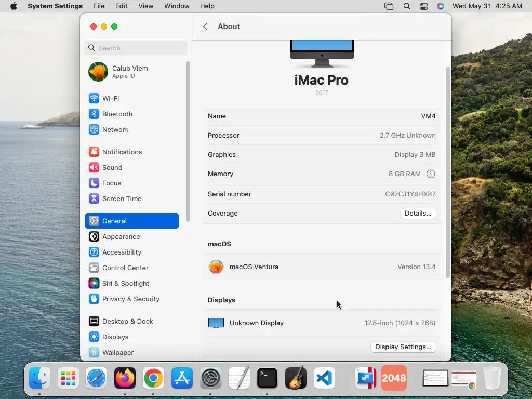Open Control Center in menu bar
This screenshot has height=399, width=532.
point(424,6)
